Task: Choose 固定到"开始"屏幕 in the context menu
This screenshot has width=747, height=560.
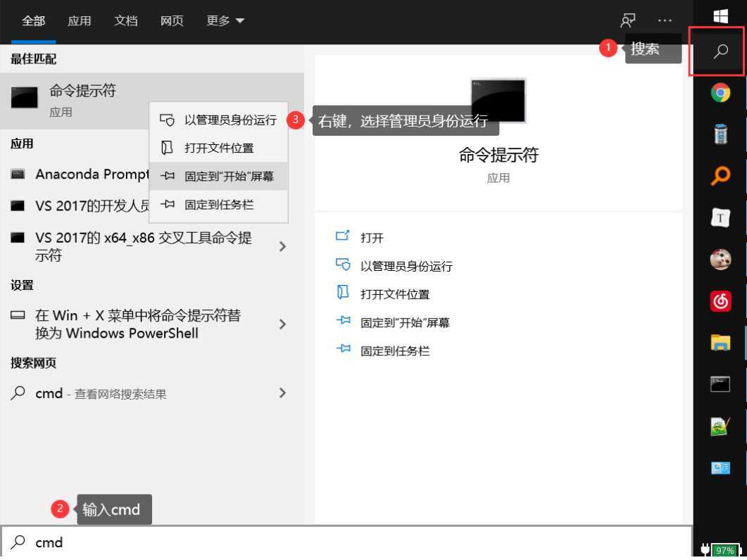Action: click(x=218, y=176)
